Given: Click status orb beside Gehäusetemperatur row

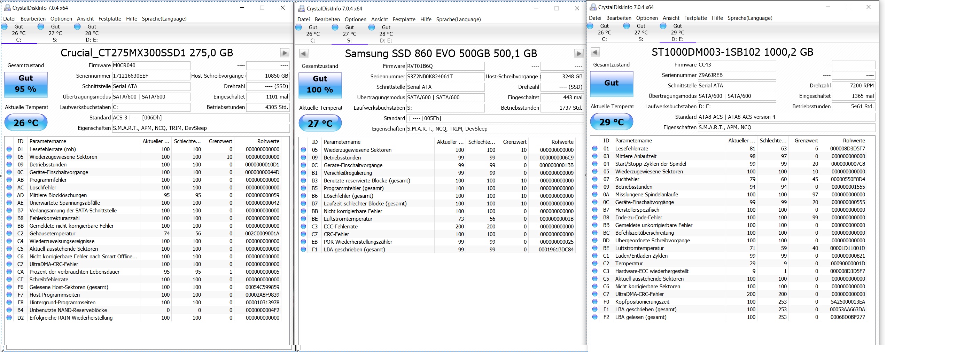Looking at the screenshot, I should click(9, 233).
